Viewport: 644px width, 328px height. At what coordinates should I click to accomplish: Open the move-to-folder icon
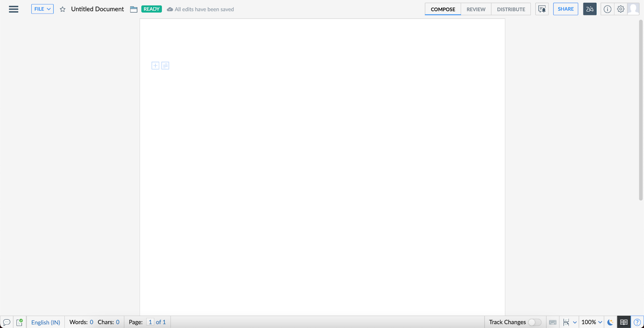134,9
